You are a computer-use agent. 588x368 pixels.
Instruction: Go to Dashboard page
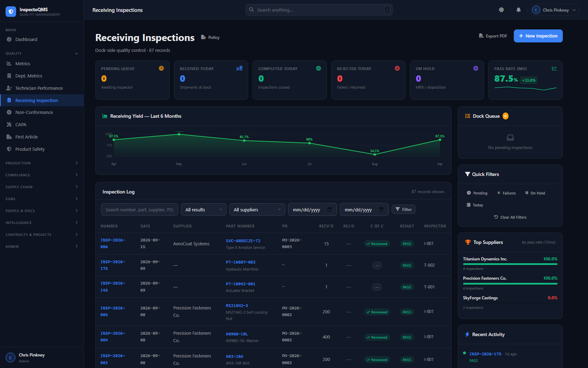pyautogui.click(x=42, y=39)
